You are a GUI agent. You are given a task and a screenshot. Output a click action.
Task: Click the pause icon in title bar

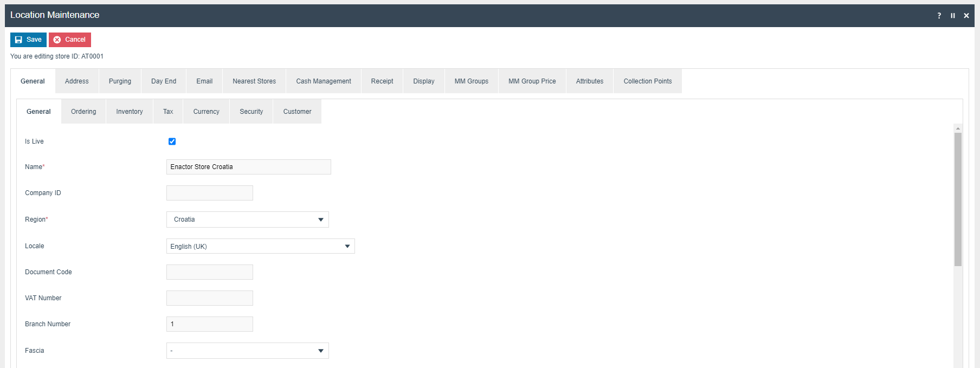coord(952,16)
